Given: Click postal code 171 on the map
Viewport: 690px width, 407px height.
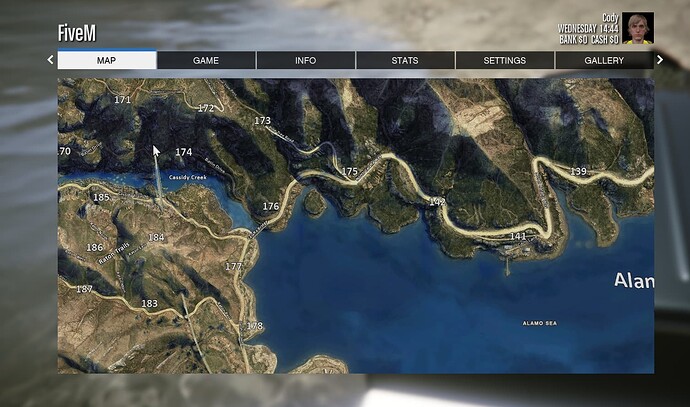Looking at the screenshot, I should (x=122, y=100).
